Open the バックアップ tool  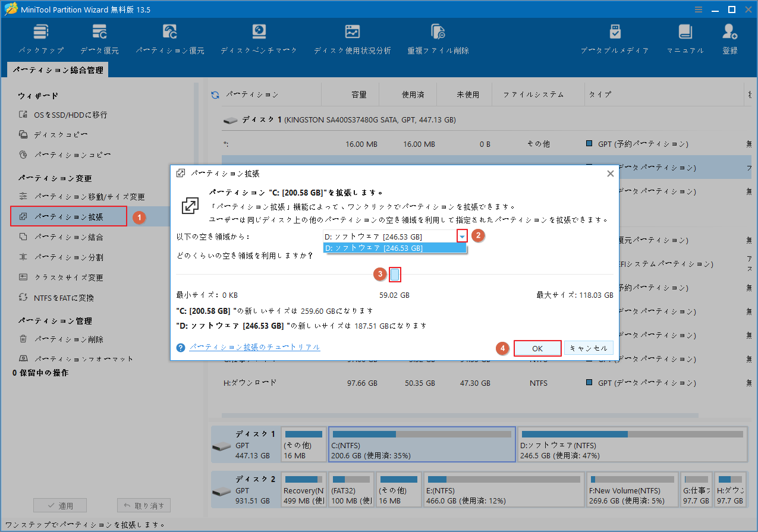40,37
